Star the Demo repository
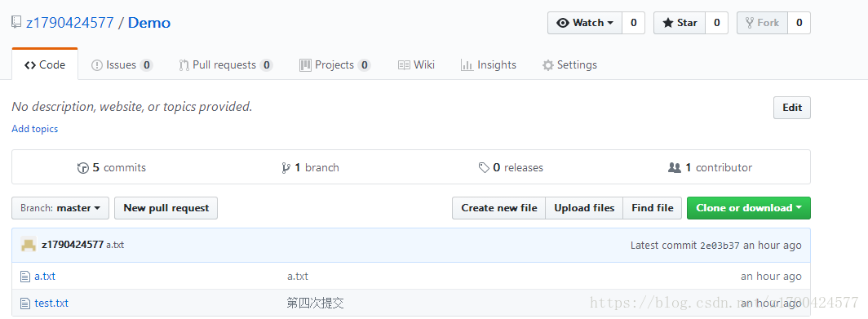 click(x=680, y=23)
